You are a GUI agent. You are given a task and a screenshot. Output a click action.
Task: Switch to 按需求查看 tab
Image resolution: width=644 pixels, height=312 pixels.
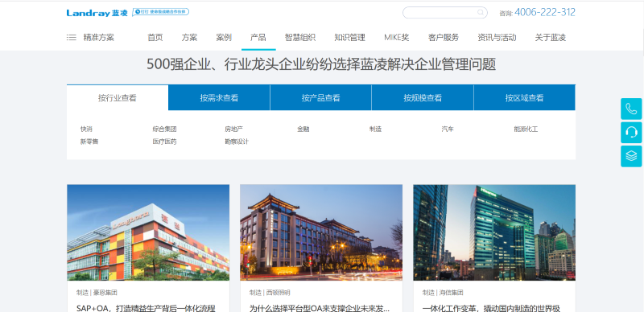pos(219,98)
